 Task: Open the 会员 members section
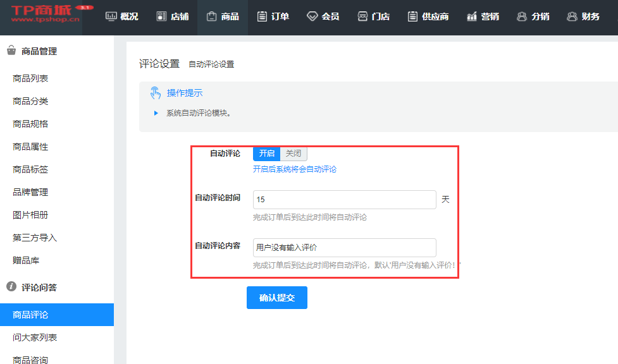point(323,17)
